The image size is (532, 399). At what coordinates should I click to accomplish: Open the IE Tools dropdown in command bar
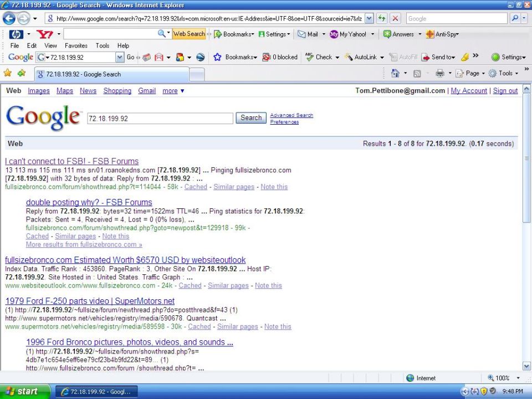pyautogui.click(x=503, y=73)
